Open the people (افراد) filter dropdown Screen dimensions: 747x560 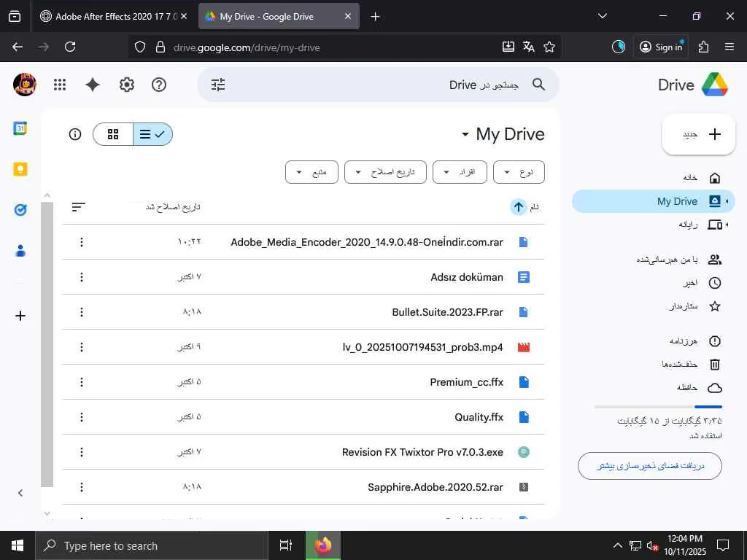[x=460, y=172]
